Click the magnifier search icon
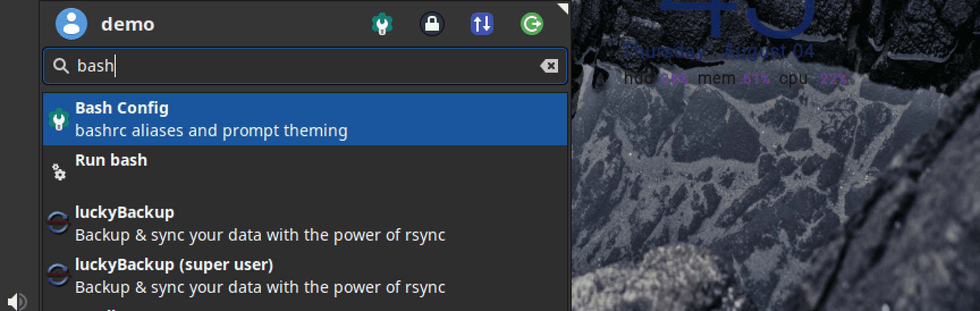The image size is (980, 311). tap(61, 66)
